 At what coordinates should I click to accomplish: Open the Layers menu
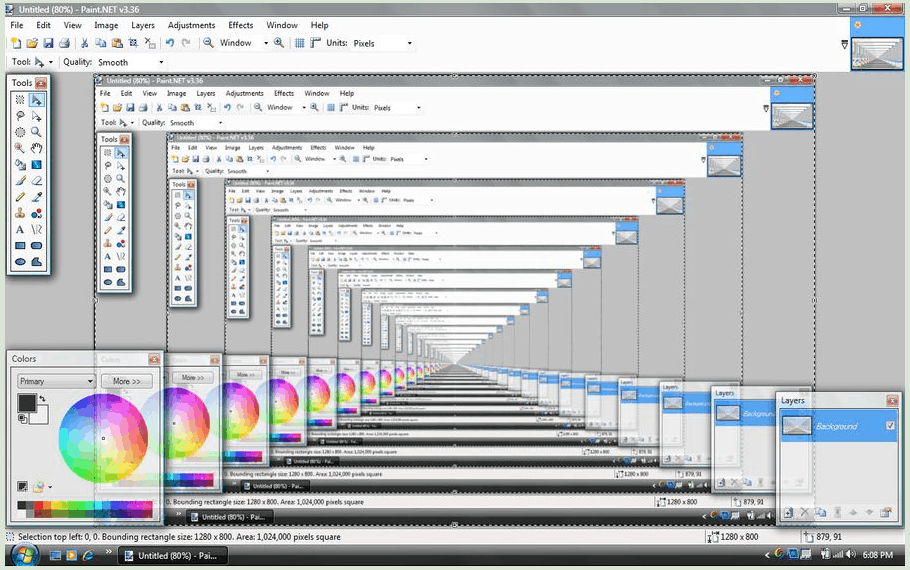click(x=143, y=25)
